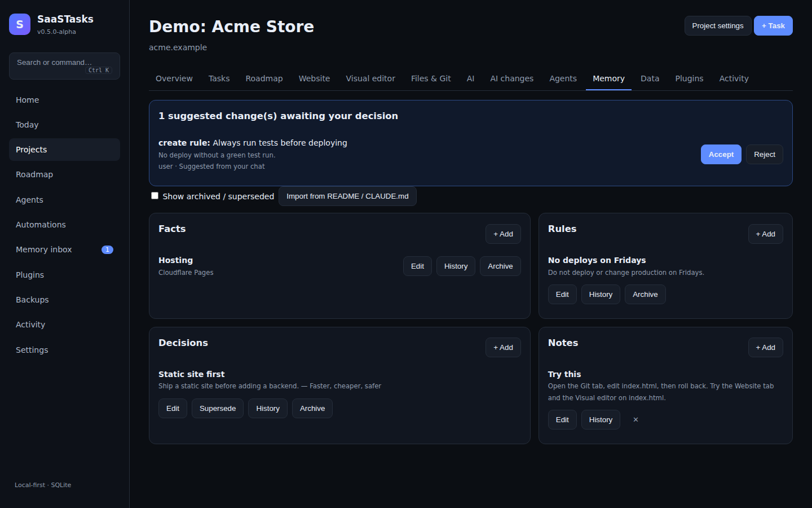Archive the No deploys on Fridays rule
This screenshot has height=508, width=812.
(x=645, y=295)
